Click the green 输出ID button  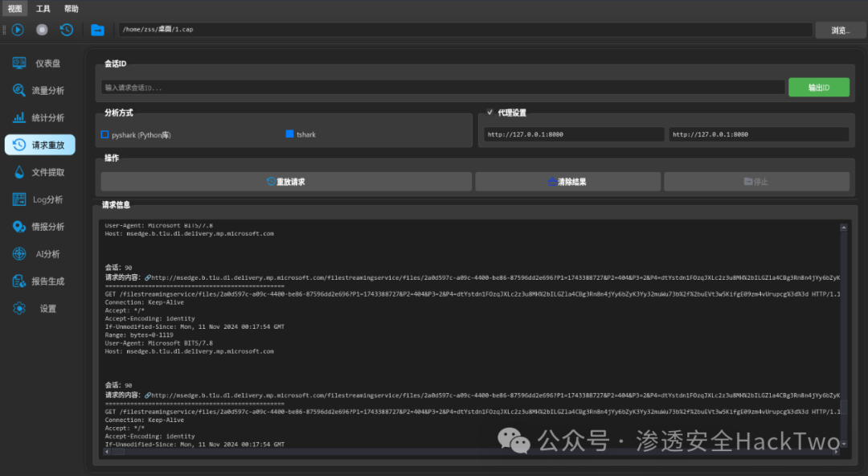(819, 87)
